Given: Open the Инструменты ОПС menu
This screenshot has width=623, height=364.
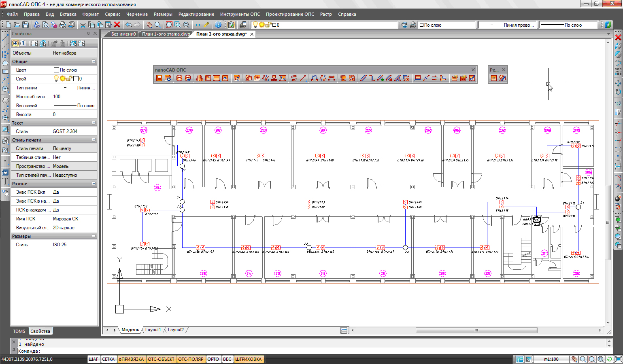Looking at the screenshot, I should [240, 14].
